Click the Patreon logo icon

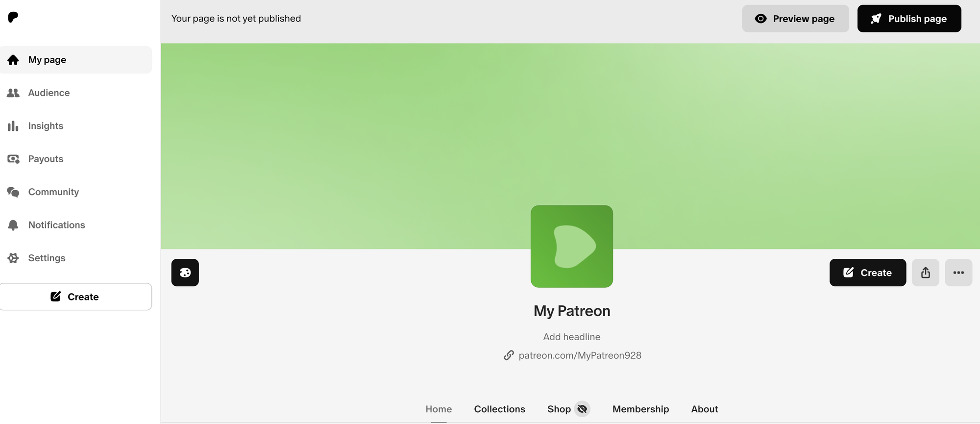point(13,17)
